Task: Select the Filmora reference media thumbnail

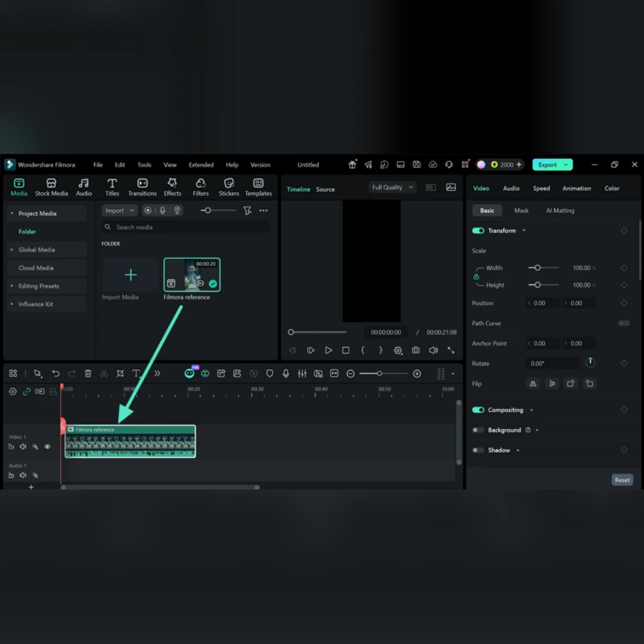Action: tap(192, 275)
